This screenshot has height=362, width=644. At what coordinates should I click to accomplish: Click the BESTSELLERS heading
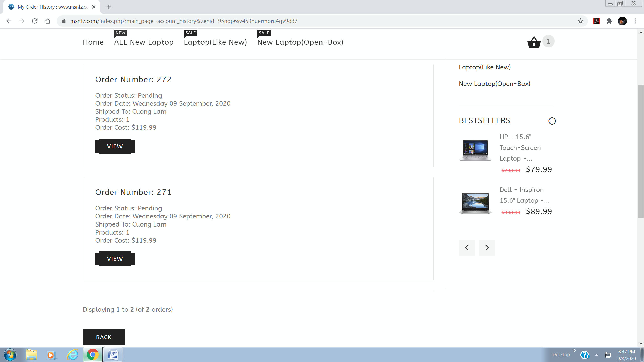pyautogui.click(x=485, y=120)
